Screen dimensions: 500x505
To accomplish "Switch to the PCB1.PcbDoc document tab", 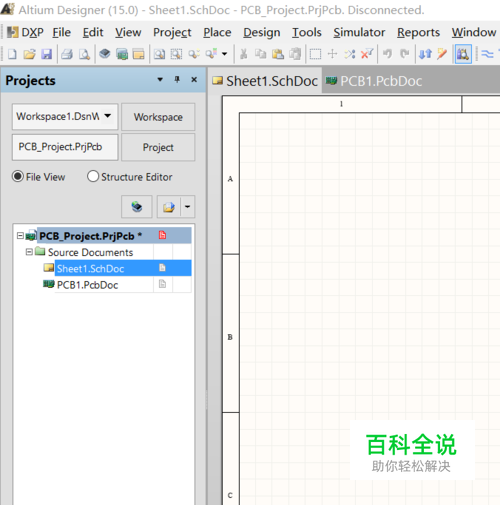I will pyautogui.click(x=374, y=81).
